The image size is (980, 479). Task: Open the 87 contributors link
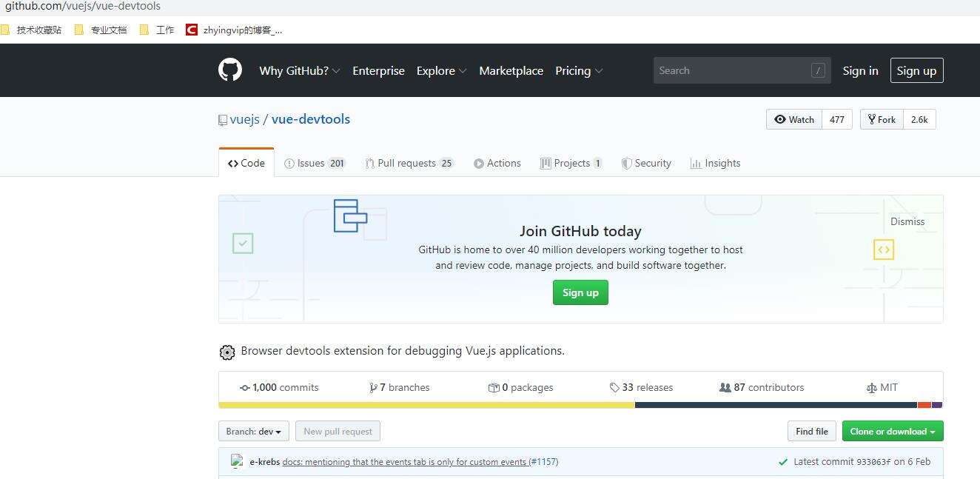point(762,387)
